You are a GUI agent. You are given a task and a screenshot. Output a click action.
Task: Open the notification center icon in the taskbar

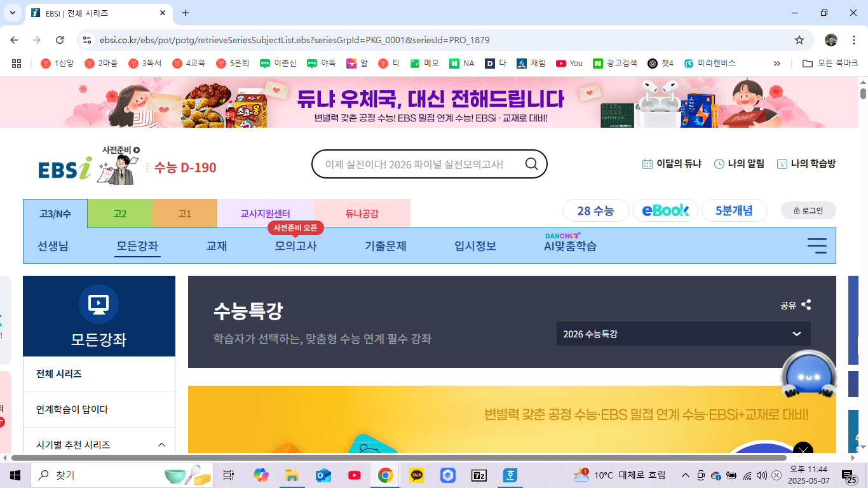[848, 475]
